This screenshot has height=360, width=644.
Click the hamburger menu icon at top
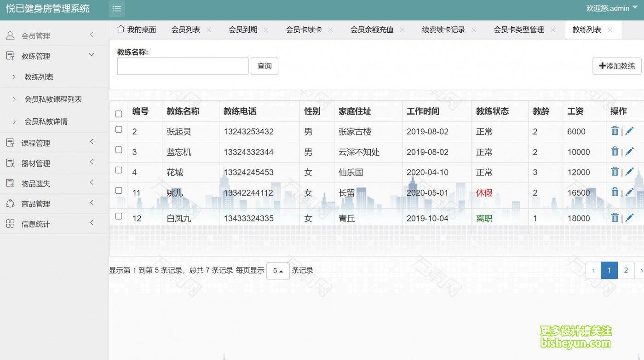(x=116, y=8)
